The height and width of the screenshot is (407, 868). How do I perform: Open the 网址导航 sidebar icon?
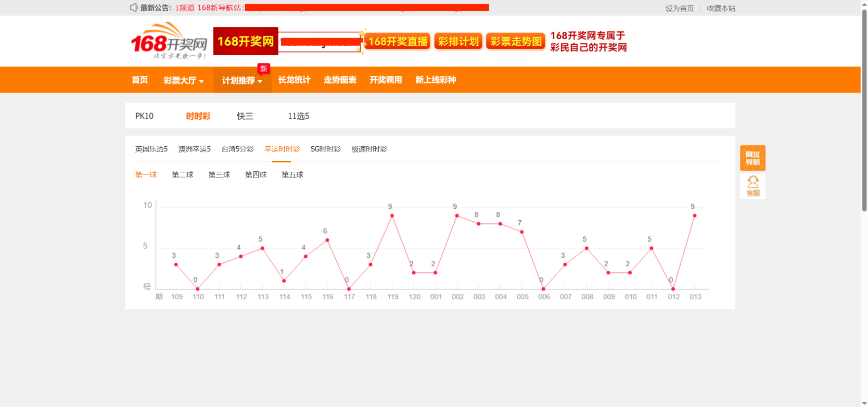[x=752, y=158]
